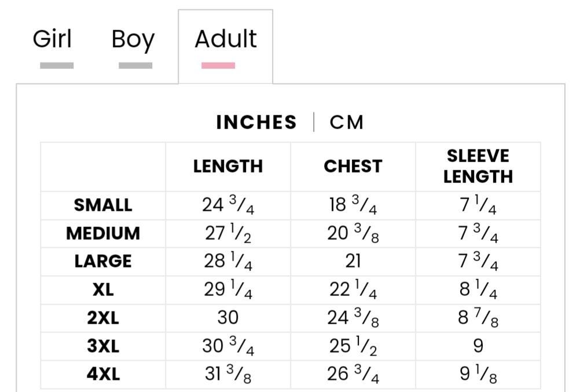Viewport: 584px width, 392px height.
Task: Click the pink underline beneath Adult
Action: (218, 65)
